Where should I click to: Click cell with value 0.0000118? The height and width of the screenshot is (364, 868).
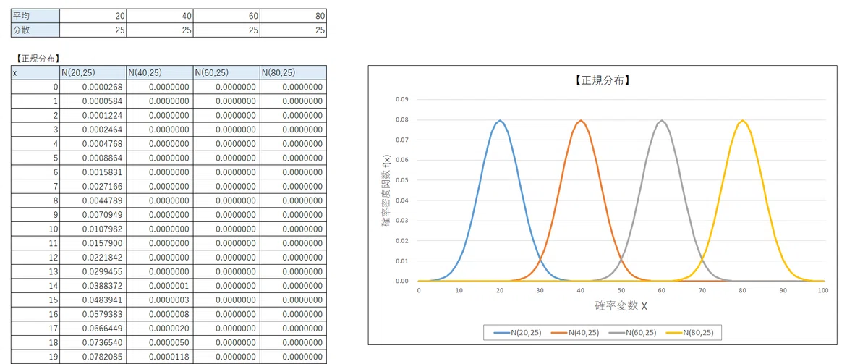tap(160, 357)
